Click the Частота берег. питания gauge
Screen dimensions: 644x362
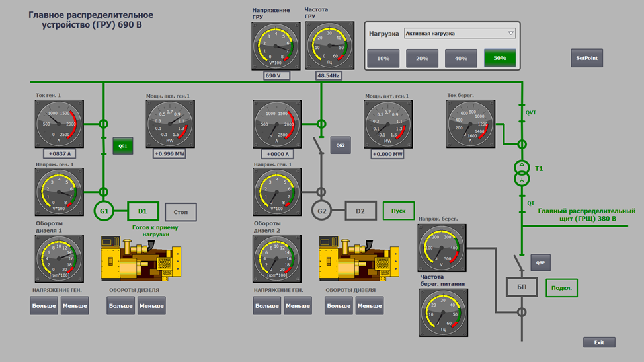(444, 312)
